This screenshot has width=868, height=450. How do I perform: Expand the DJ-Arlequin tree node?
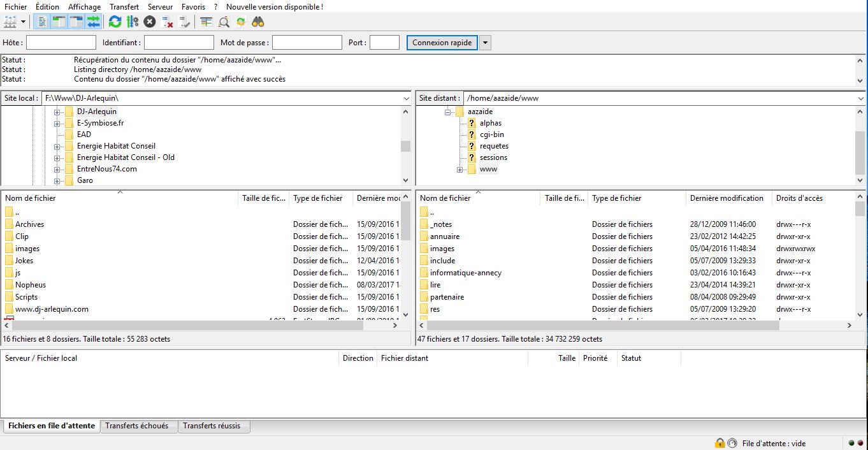click(x=57, y=112)
